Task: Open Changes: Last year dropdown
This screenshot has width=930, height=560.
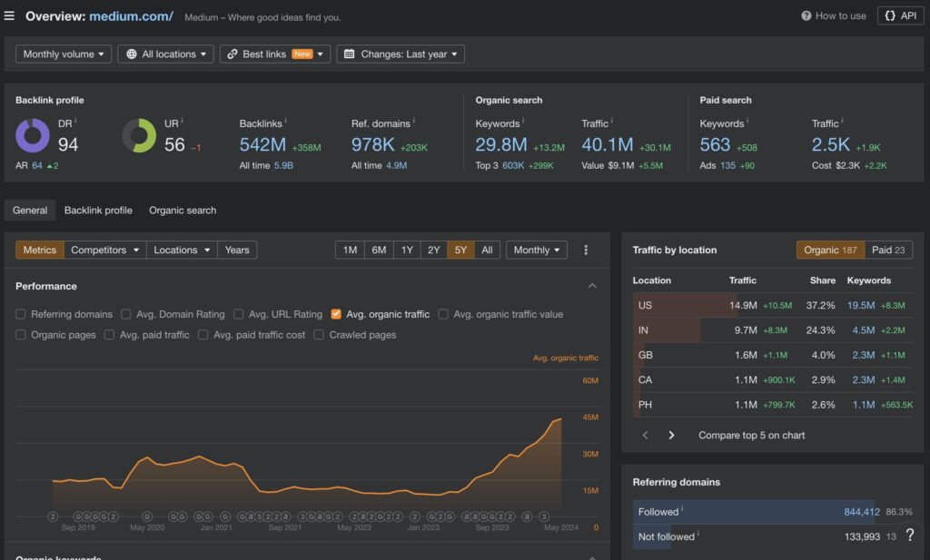Action: pyautogui.click(x=401, y=54)
